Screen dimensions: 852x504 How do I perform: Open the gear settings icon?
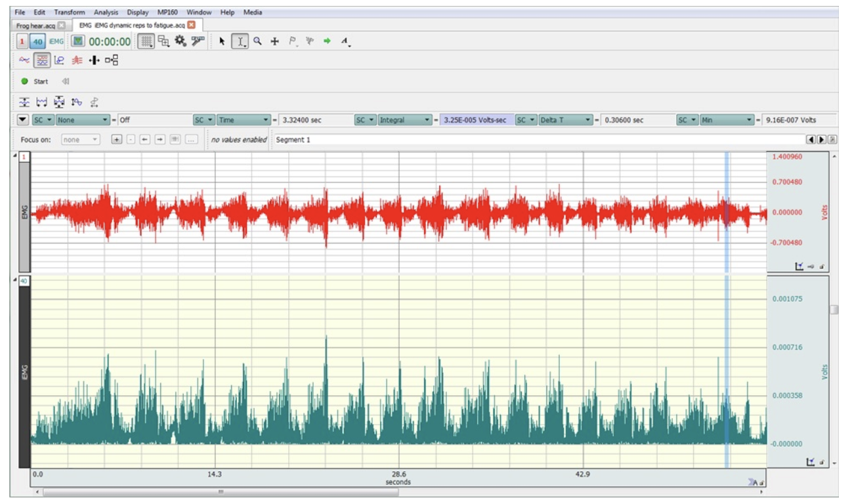coord(181,41)
